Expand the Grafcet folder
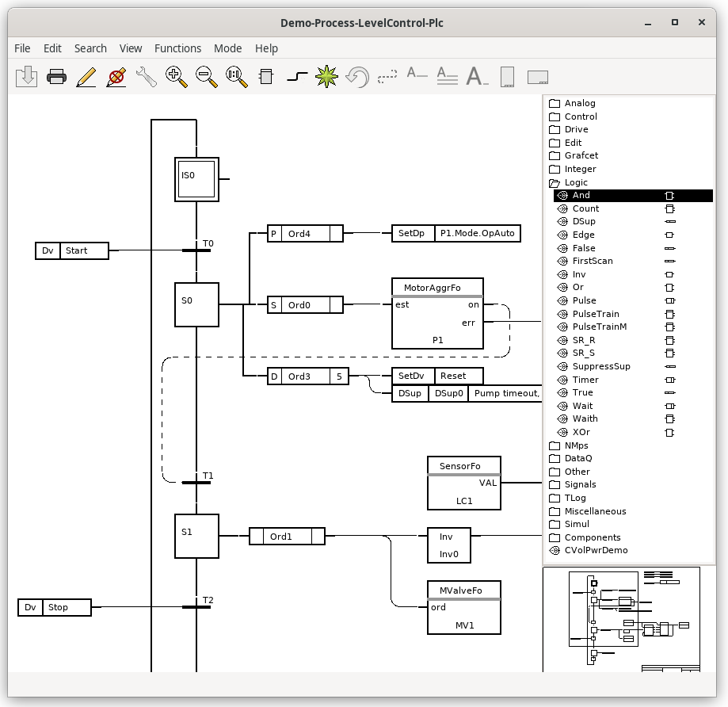Viewport: 728px width, 707px height. (x=555, y=155)
